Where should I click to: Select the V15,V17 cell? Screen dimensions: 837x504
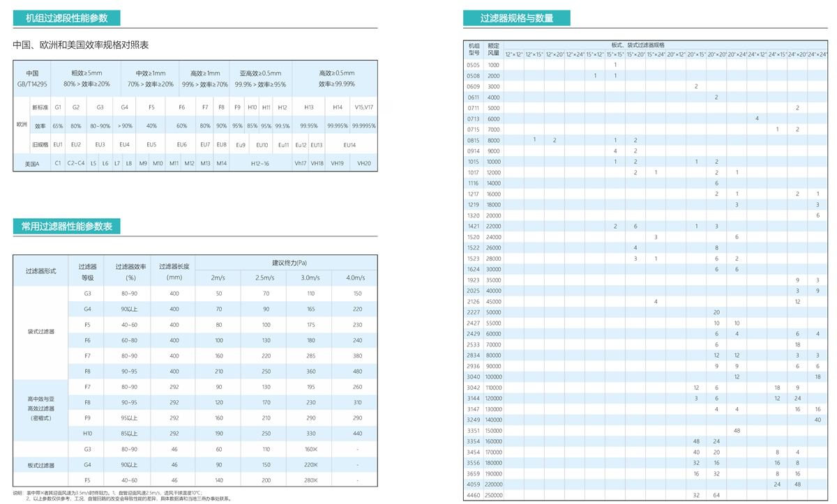(364, 107)
